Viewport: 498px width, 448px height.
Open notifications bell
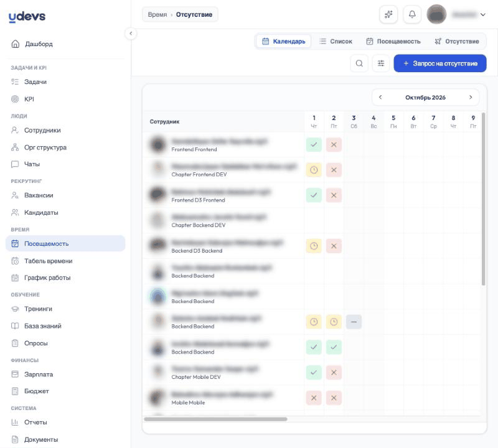tap(412, 14)
